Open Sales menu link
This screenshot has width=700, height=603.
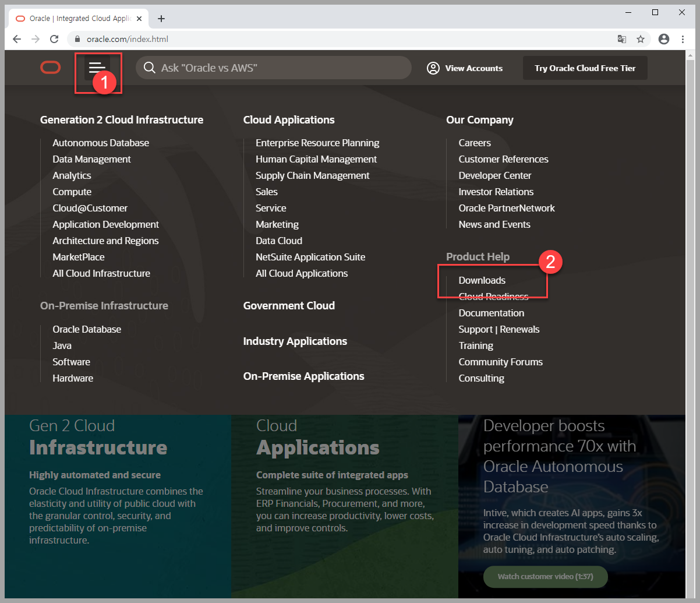[x=267, y=192]
